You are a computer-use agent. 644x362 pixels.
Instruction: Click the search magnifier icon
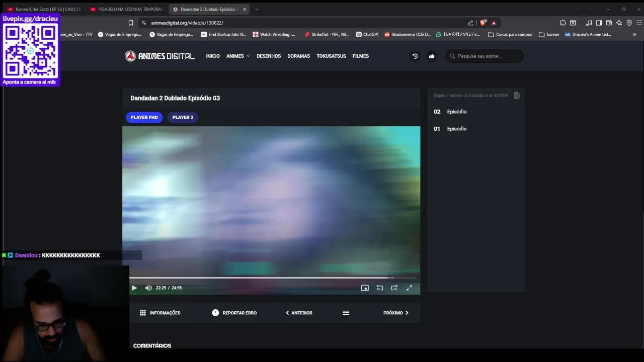[452, 56]
